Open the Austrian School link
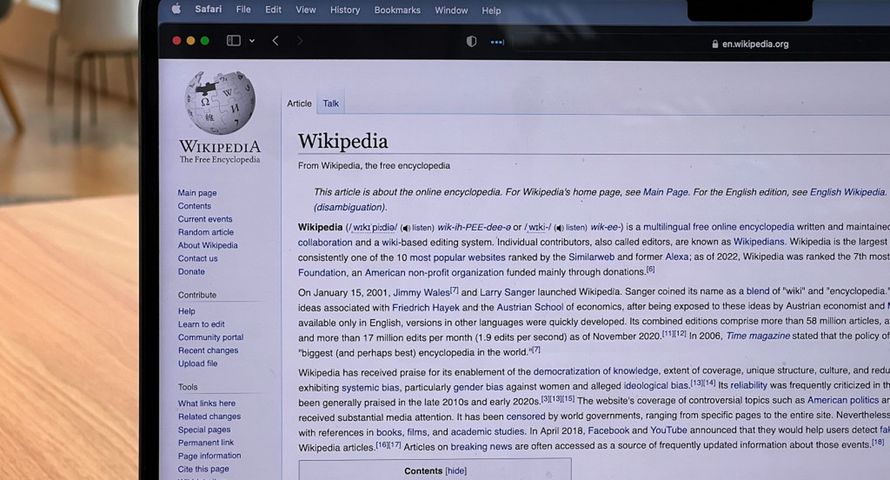The image size is (890, 480). [530, 307]
